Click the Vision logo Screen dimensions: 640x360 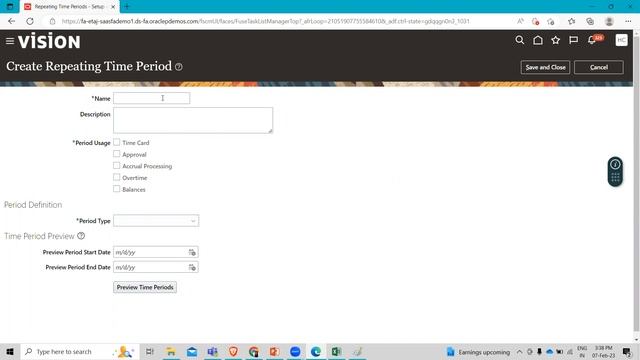coord(49,41)
